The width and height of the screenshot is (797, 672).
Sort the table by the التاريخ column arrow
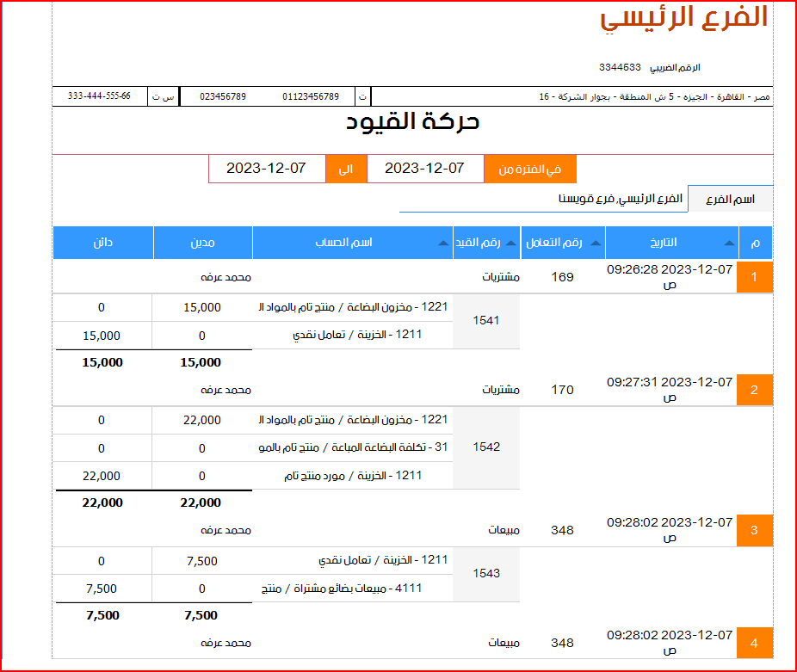728,244
